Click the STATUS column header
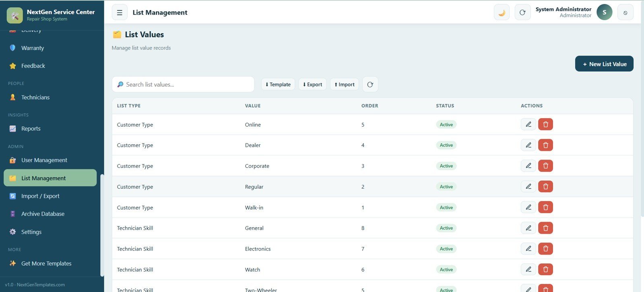 click(445, 106)
